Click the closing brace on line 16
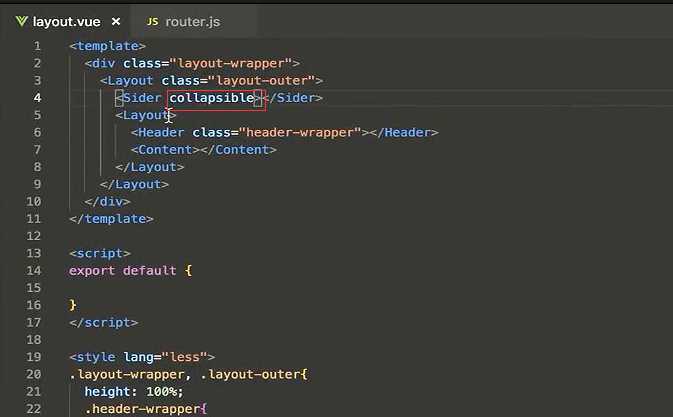The width and height of the screenshot is (673, 417). tap(73, 305)
